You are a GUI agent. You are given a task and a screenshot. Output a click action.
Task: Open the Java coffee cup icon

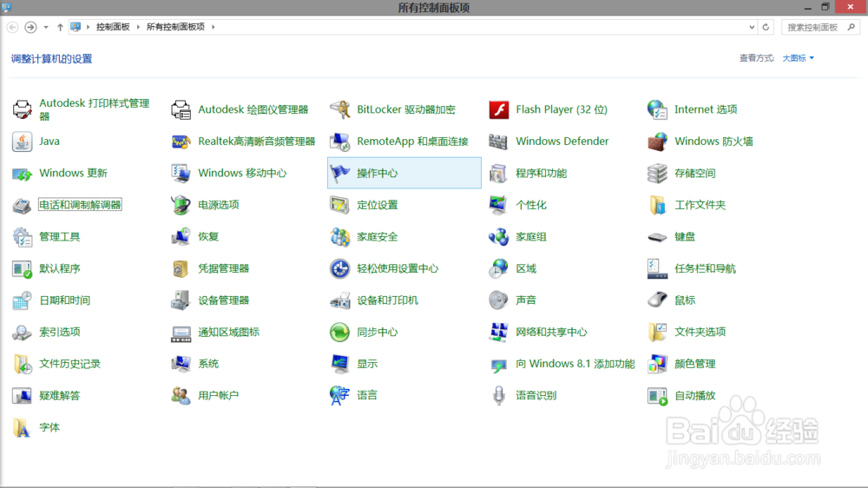(x=23, y=142)
